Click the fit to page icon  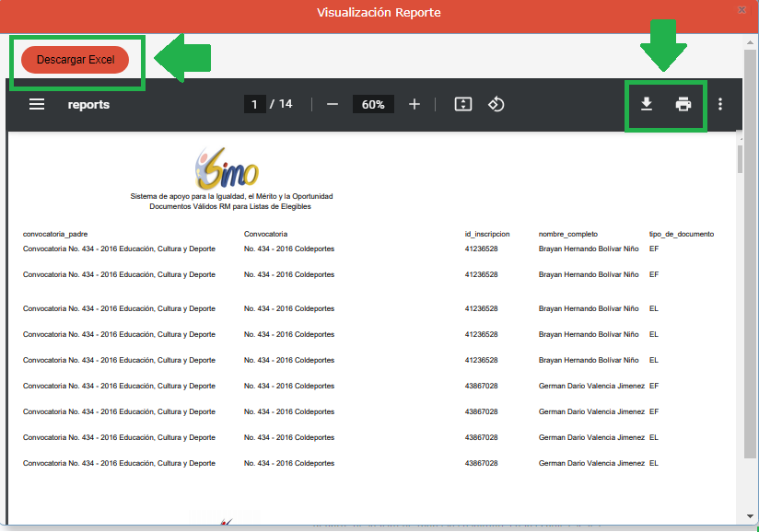click(463, 104)
